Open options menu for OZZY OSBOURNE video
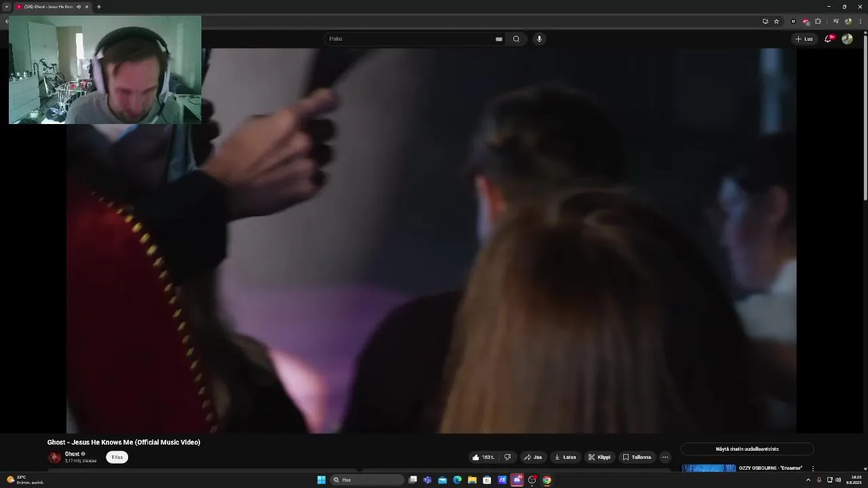 812,468
